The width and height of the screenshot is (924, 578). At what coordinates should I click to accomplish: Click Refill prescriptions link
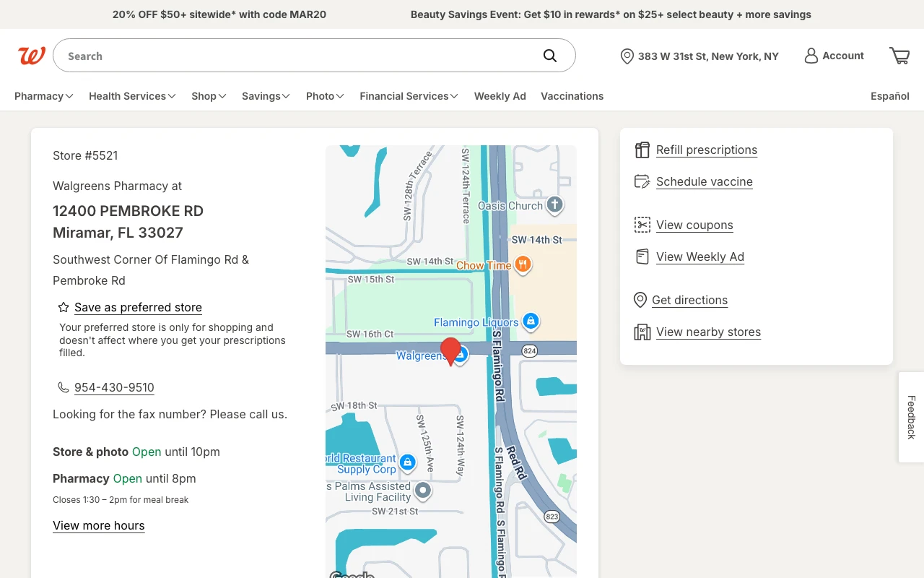[706, 150]
